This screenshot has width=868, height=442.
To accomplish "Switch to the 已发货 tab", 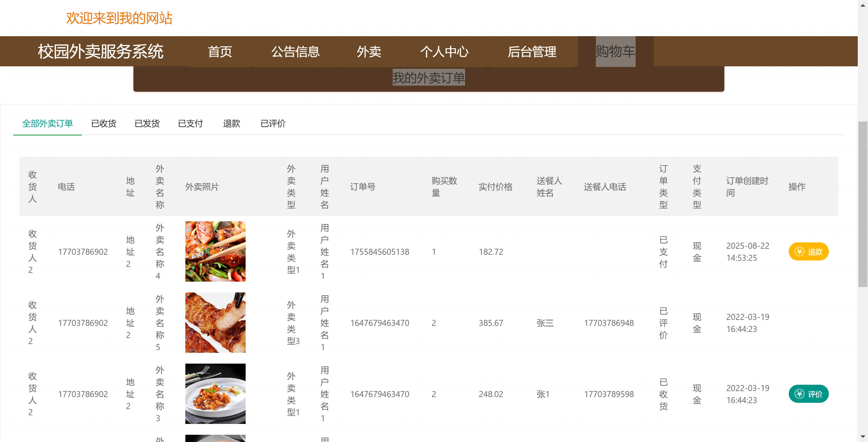I will point(147,123).
